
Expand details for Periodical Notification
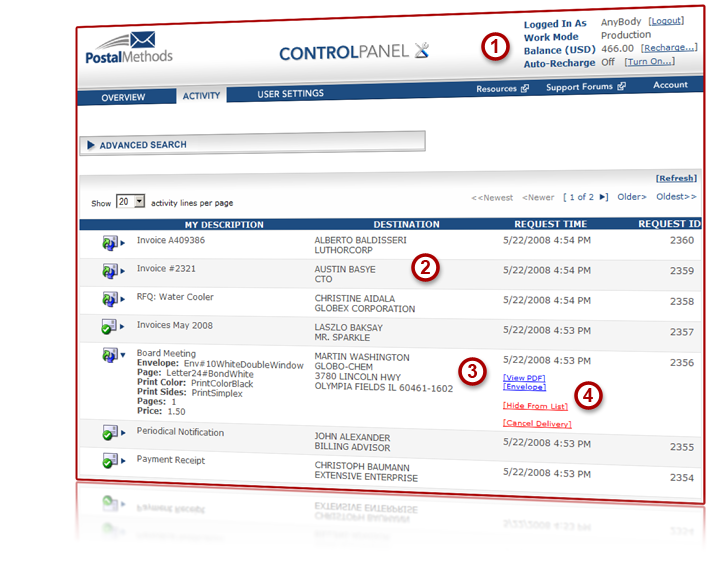[123, 433]
